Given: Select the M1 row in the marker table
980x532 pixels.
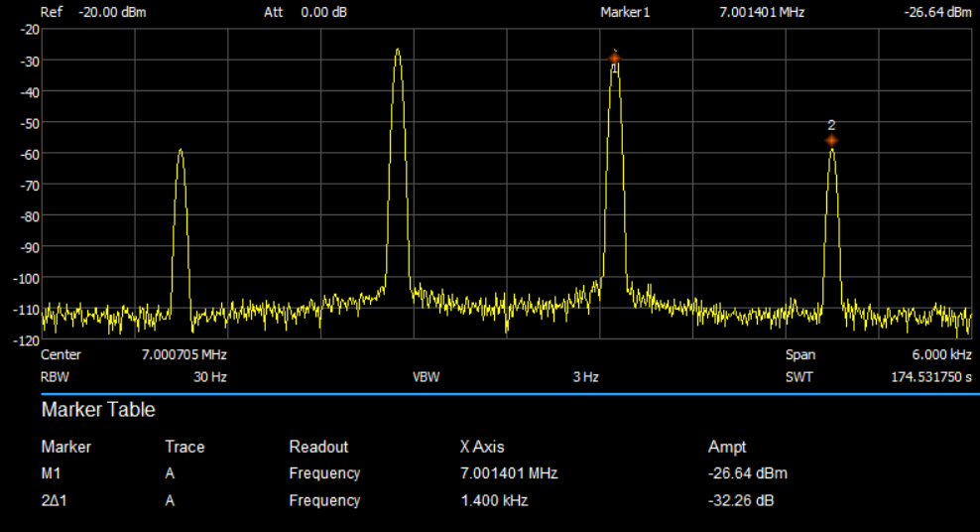Looking at the screenshot, I should point(52,473).
